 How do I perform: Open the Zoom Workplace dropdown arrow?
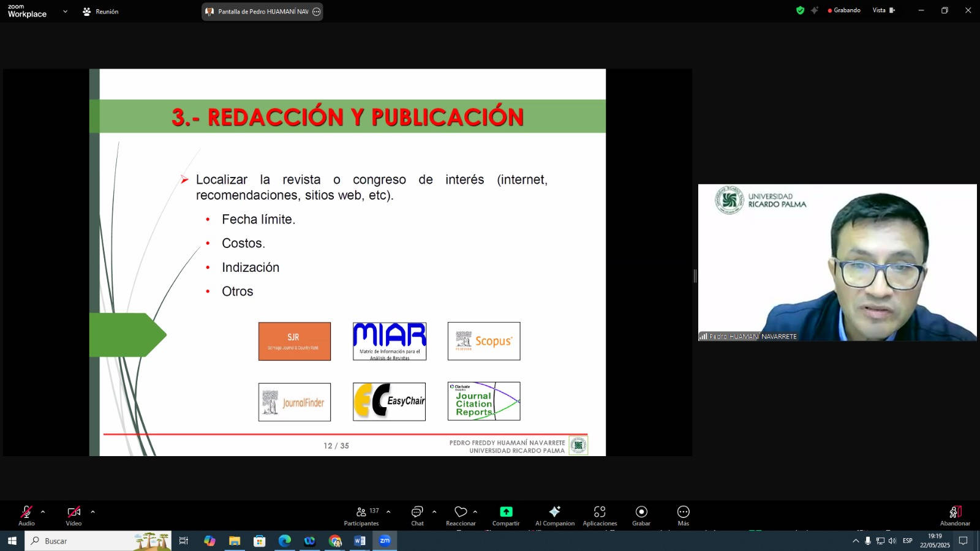(x=65, y=11)
